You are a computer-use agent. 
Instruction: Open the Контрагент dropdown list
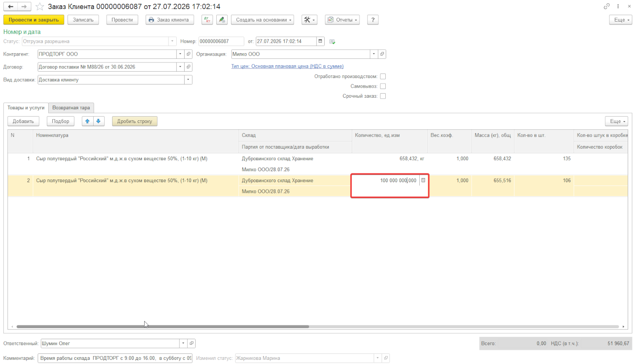180,54
